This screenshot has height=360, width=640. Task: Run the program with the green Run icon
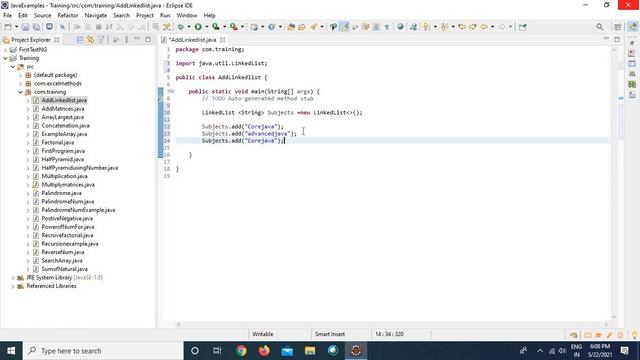point(198,27)
